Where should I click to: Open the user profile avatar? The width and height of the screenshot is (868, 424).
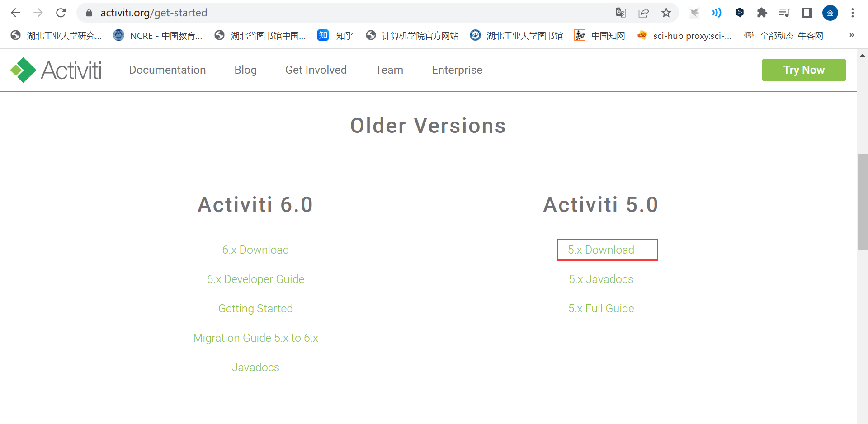[830, 13]
